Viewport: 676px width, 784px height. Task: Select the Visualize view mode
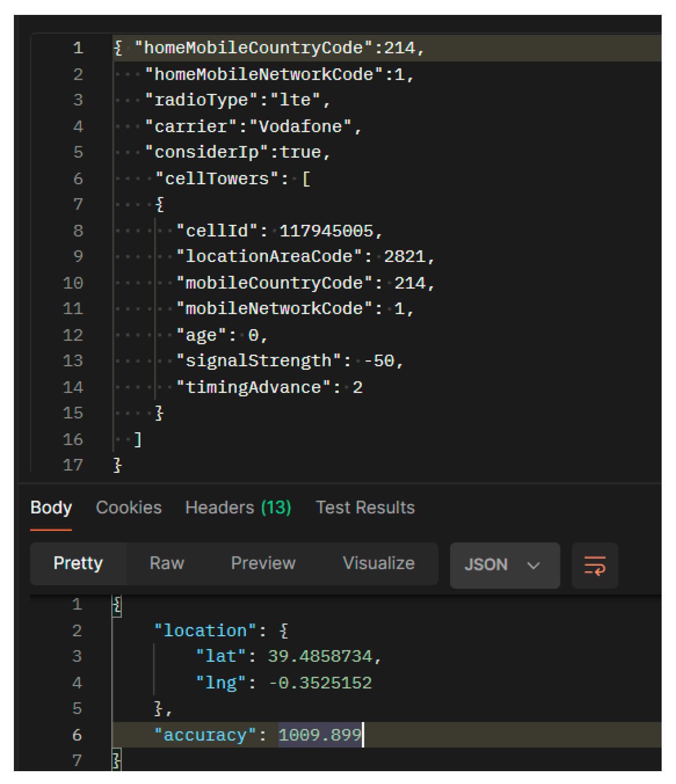378,564
